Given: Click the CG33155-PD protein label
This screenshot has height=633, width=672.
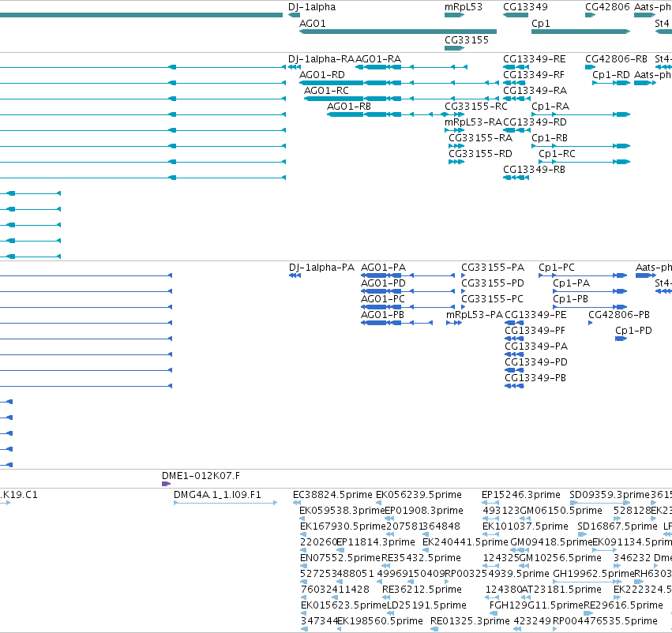Looking at the screenshot, I should point(493,283).
